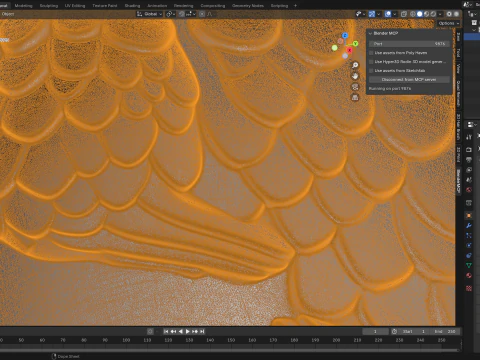This screenshot has height=360, width=480.
Task: Open the Tool sidebar tab
Action: click(459, 52)
